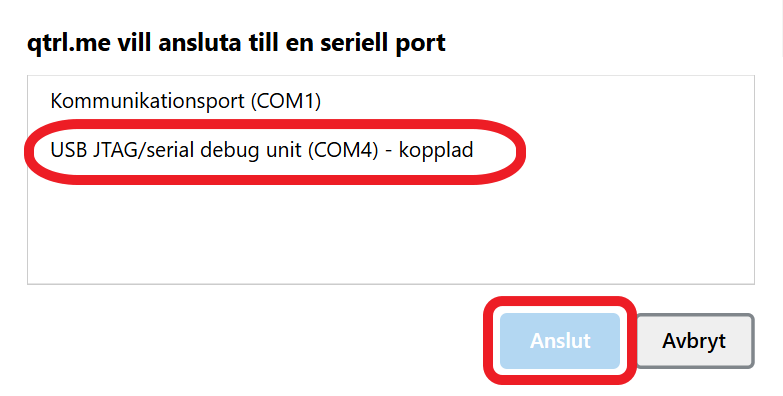Click the qtrl.me text in heading
The width and height of the screenshot is (783, 396).
click(x=68, y=42)
